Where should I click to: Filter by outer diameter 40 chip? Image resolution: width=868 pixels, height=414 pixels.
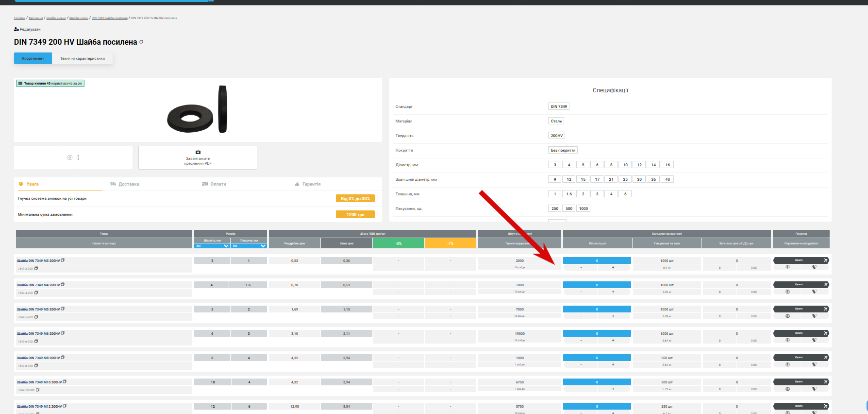tap(668, 179)
